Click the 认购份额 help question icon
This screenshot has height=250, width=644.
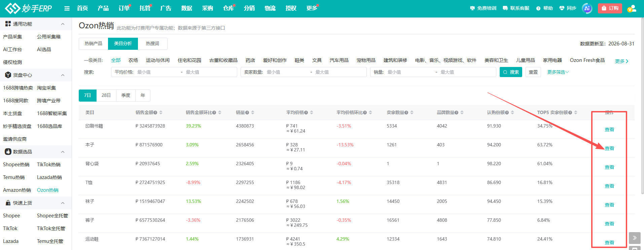coord(507,113)
